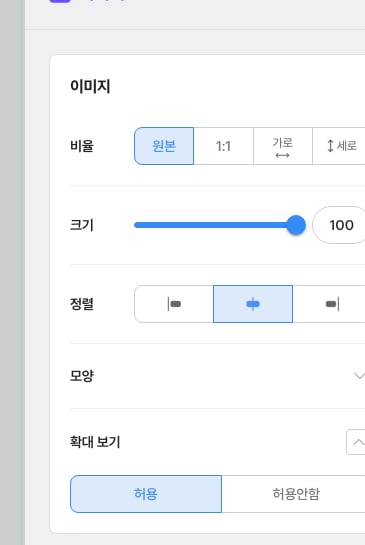Image resolution: width=365 pixels, height=545 pixels.
Task: Click the size value field showing 100
Action: tap(339, 225)
